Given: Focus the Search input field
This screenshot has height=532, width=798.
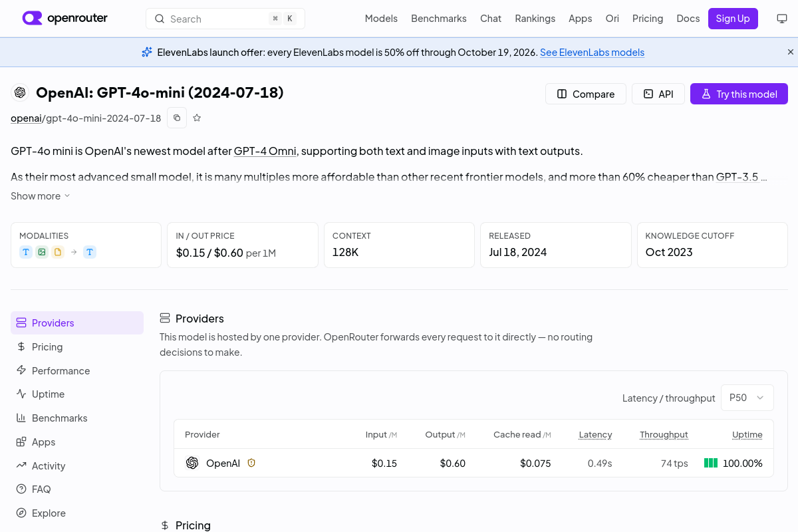Looking at the screenshot, I should [x=225, y=19].
